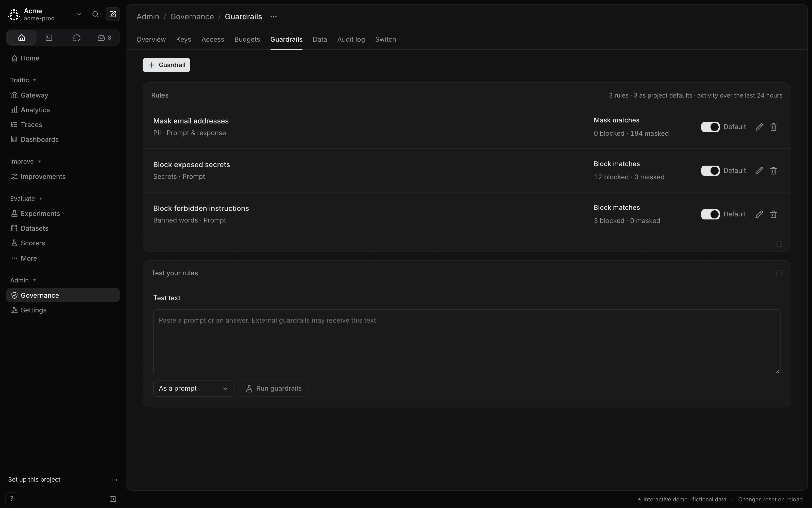Select the home view icon in the sidebar switcher
The image size is (812, 508).
[x=22, y=38]
